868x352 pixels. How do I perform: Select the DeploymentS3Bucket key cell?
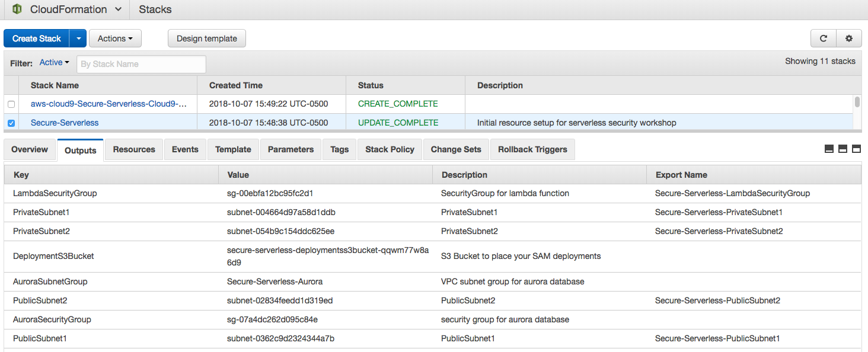[53, 256]
